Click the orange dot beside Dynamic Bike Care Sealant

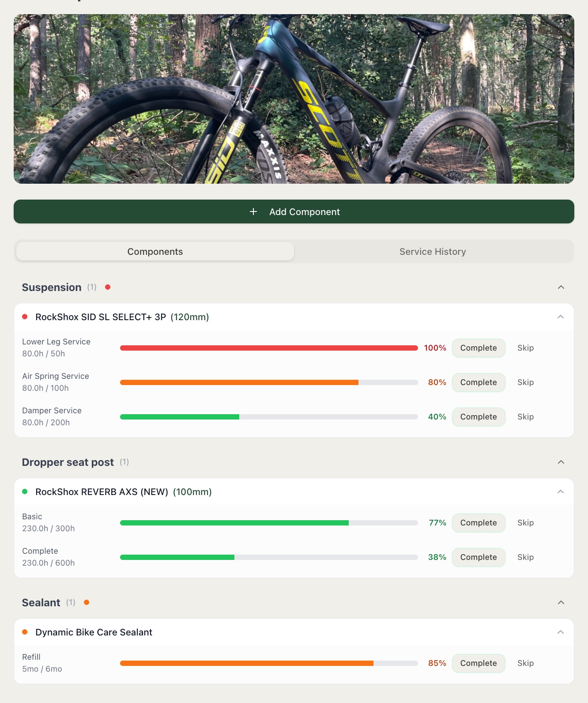click(x=25, y=632)
